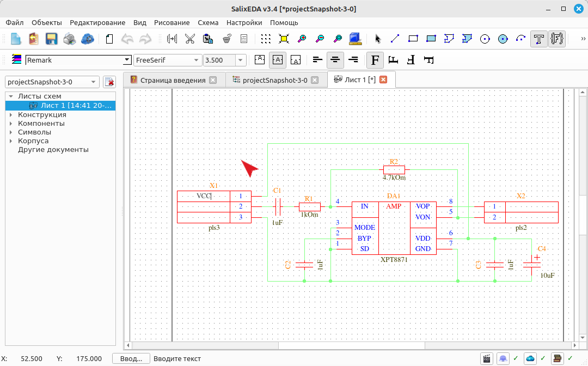Toggle the grid dots icon
Screen dimensions: 588x366
266,39
